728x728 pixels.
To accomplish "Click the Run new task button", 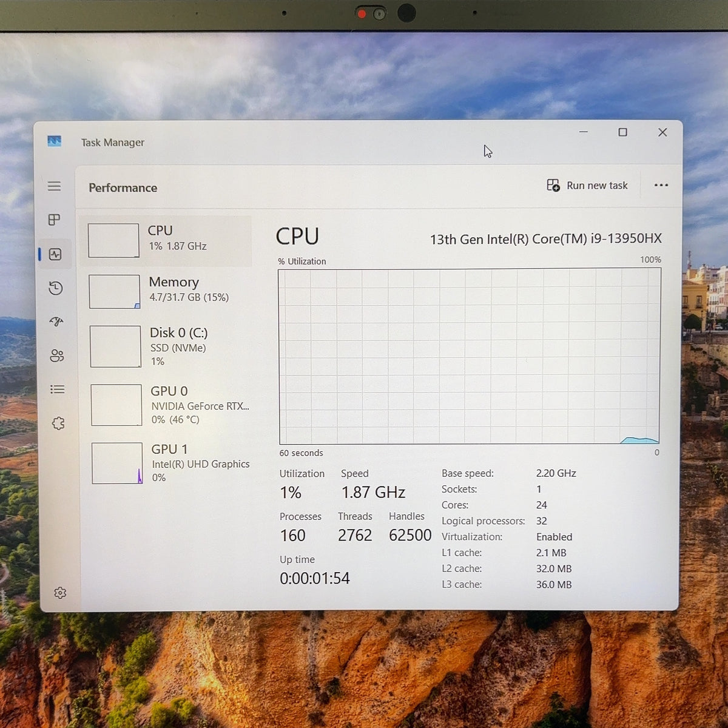I will coord(587,186).
